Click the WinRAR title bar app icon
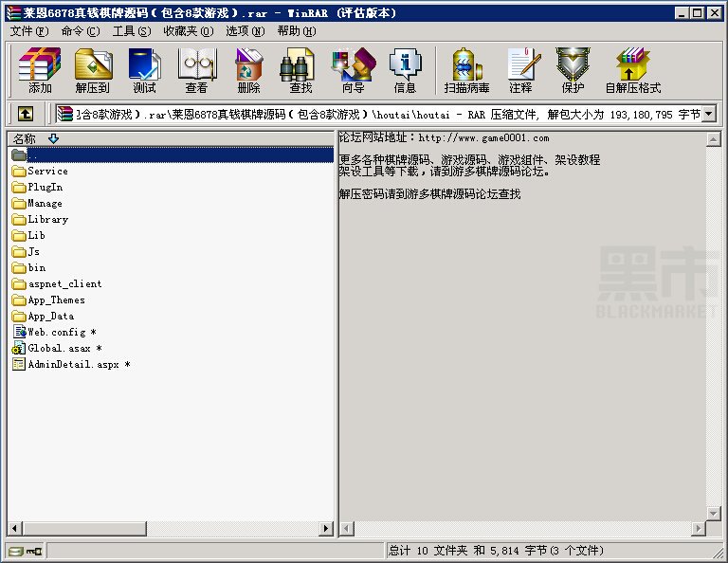Screen dimensions: 728x563 (13, 13)
